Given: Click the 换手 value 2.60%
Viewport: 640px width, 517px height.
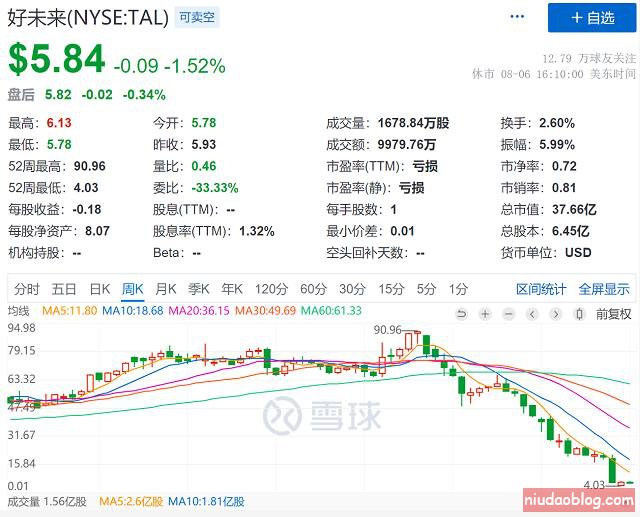Looking at the screenshot, I should (x=557, y=123).
